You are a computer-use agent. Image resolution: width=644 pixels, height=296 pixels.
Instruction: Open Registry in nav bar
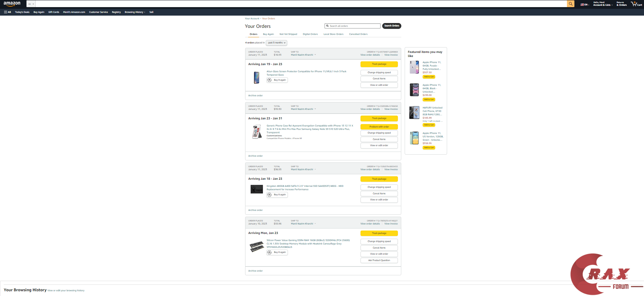pyautogui.click(x=116, y=12)
